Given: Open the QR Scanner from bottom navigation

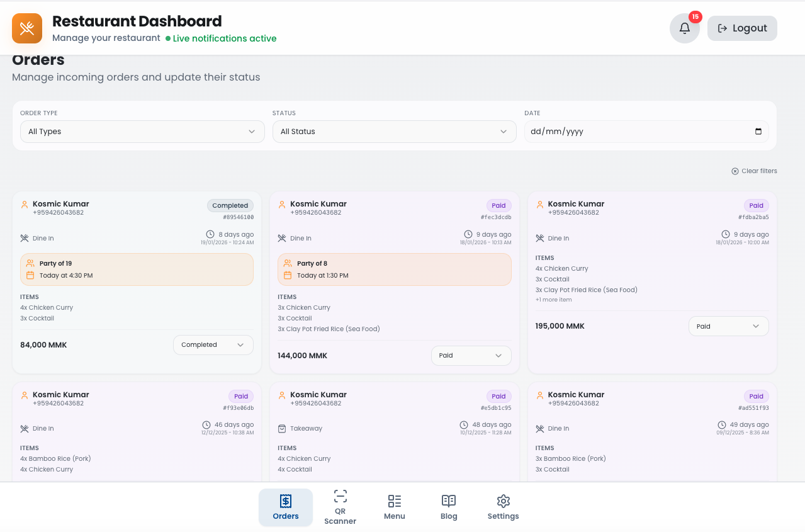Looking at the screenshot, I should 340,507.
